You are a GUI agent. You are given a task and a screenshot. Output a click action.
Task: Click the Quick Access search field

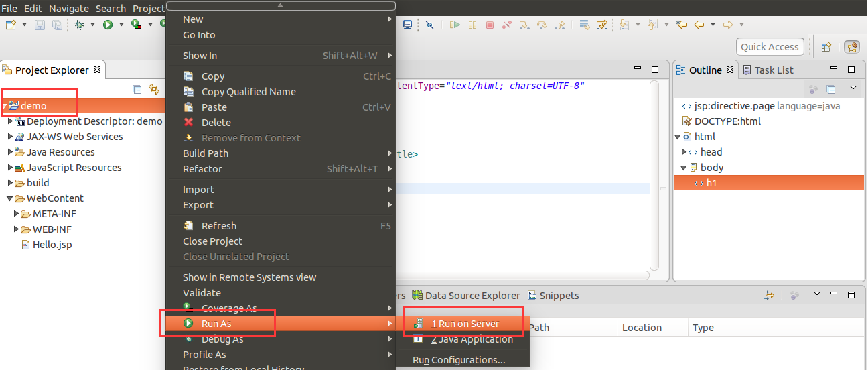770,47
